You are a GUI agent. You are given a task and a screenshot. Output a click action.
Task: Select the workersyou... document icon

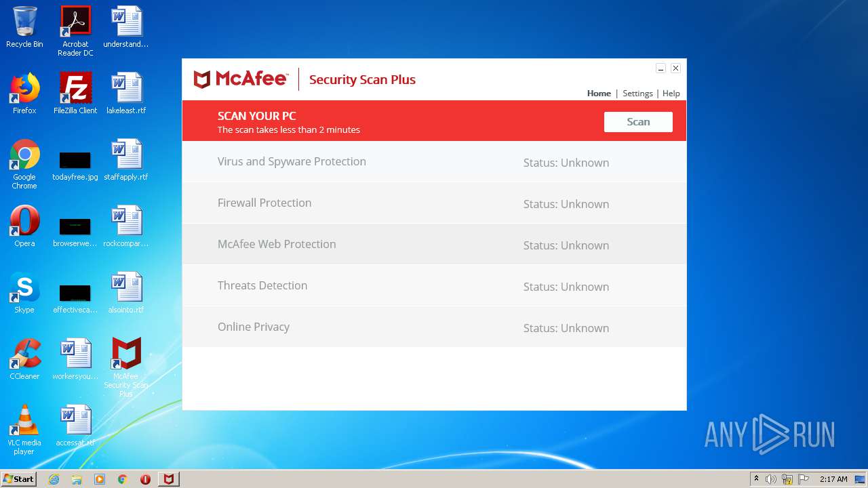pyautogui.click(x=75, y=359)
